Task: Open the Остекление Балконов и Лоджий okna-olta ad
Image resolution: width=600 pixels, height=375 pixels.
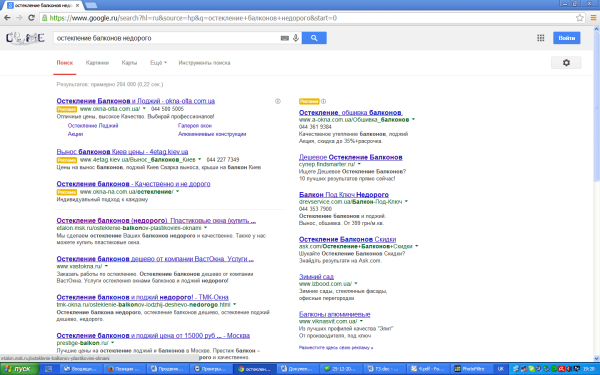Action: 135,101
